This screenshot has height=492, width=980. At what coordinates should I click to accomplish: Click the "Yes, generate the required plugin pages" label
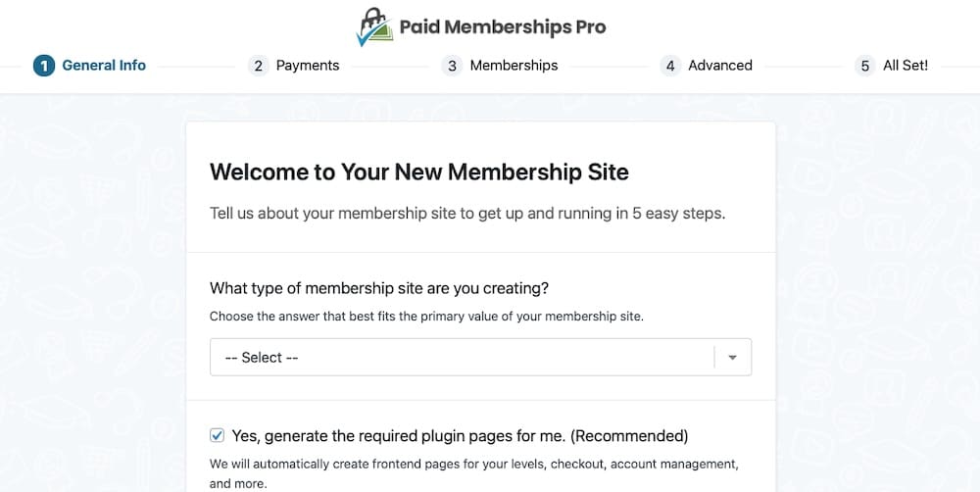(460, 435)
